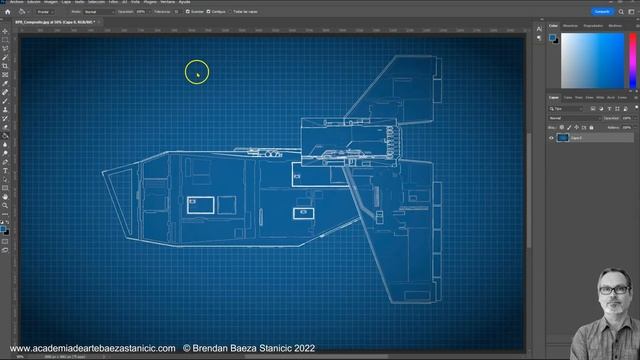The height and width of the screenshot is (360, 640).
Task: Select the Lasso tool
Action: (x=5, y=49)
